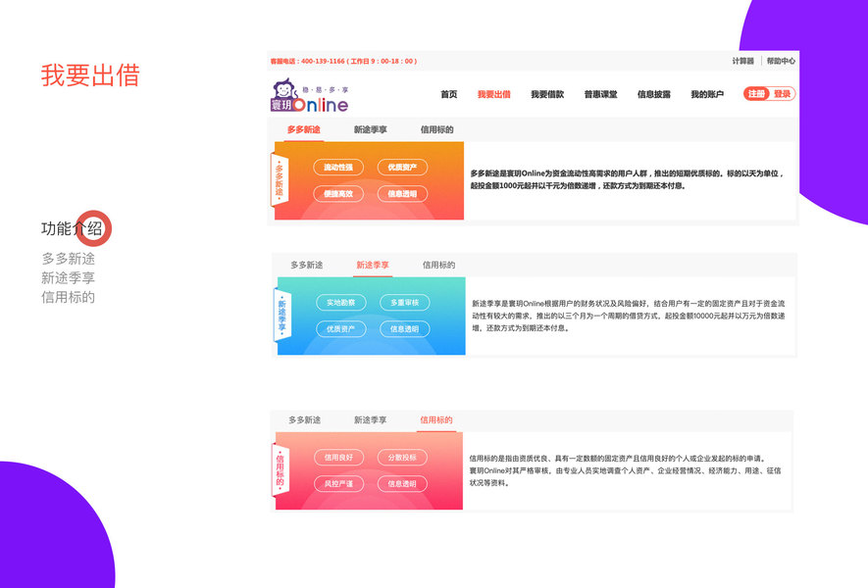Image resolution: width=868 pixels, height=588 pixels.
Task: Click the vertical 多多新途 ribbon label
Action: (x=279, y=179)
